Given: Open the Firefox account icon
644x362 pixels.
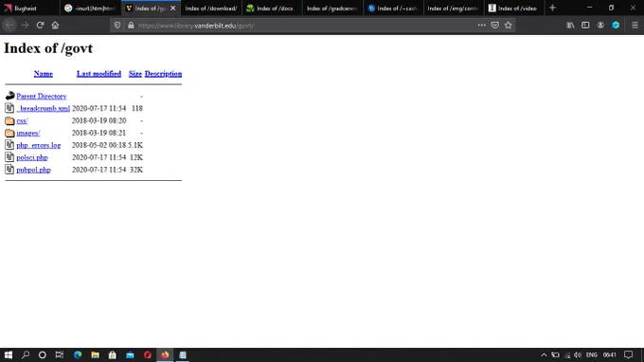Looking at the screenshot, I should tap(600, 25).
